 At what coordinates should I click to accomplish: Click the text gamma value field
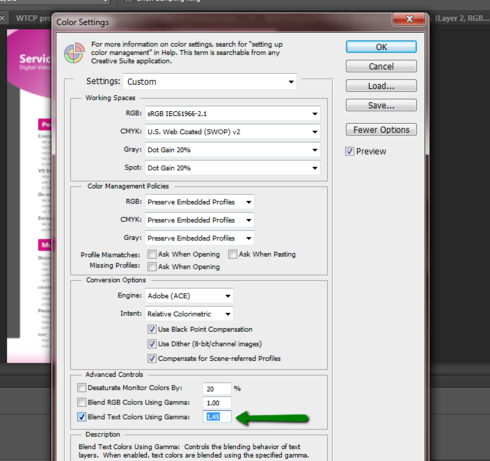pyautogui.click(x=217, y=417)
